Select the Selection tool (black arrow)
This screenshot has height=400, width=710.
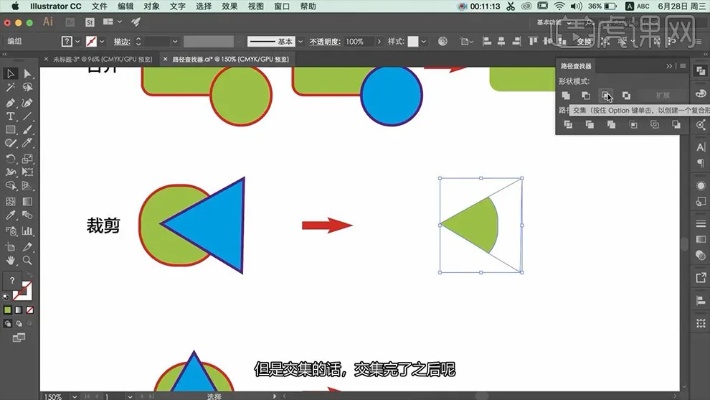(10, 73)
